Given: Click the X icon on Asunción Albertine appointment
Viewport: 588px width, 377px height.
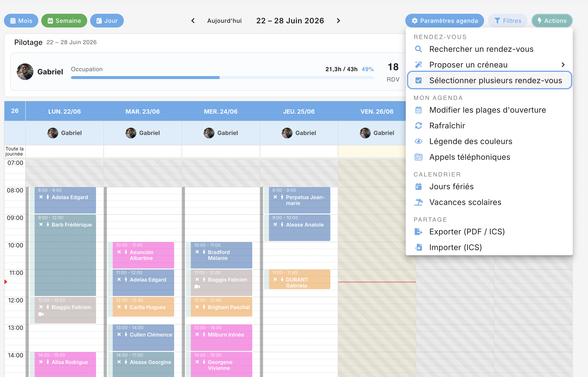Looking at the screenshot, I should point(119,252).
